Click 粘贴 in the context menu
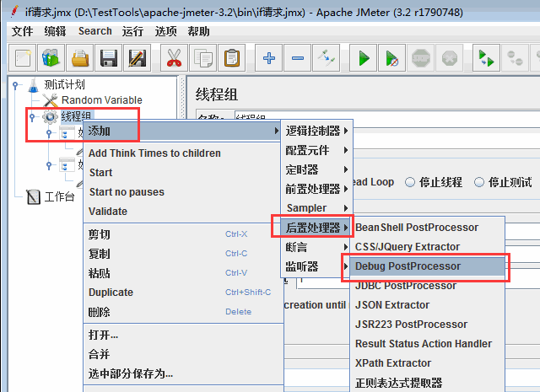The image size is (540, 392). (182, 273)
